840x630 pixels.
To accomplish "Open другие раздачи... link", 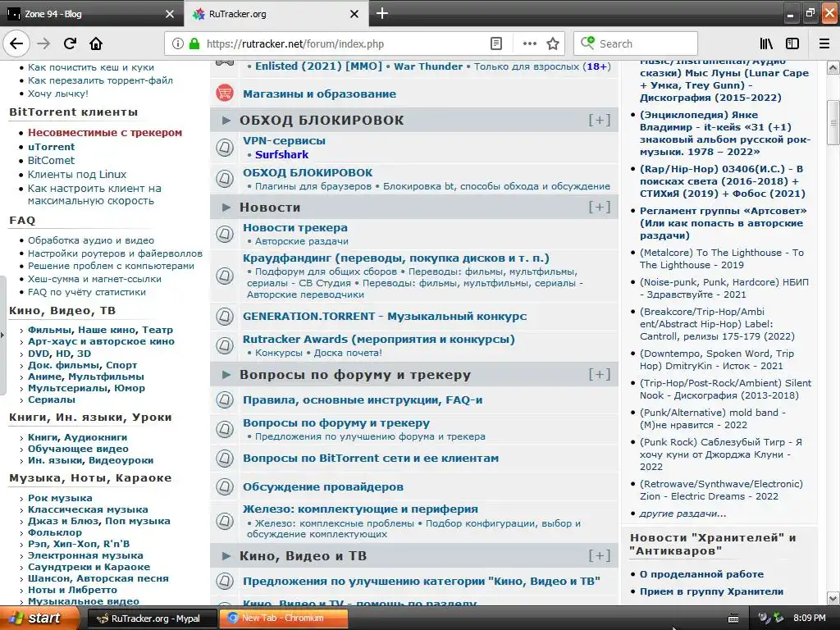I will 683,514.
